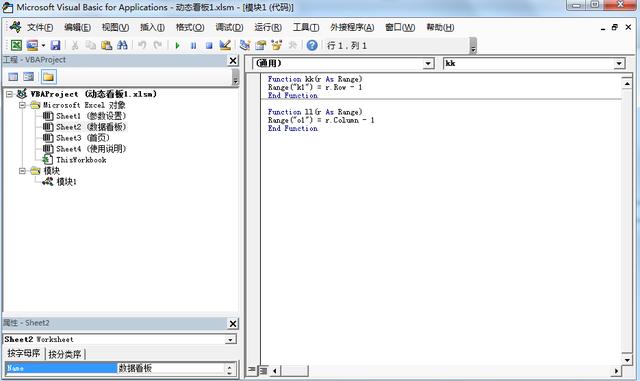This screenshot has width=640, height=381.
Task: Open Help with the blue question mark icon
Action: pos(312,45)
